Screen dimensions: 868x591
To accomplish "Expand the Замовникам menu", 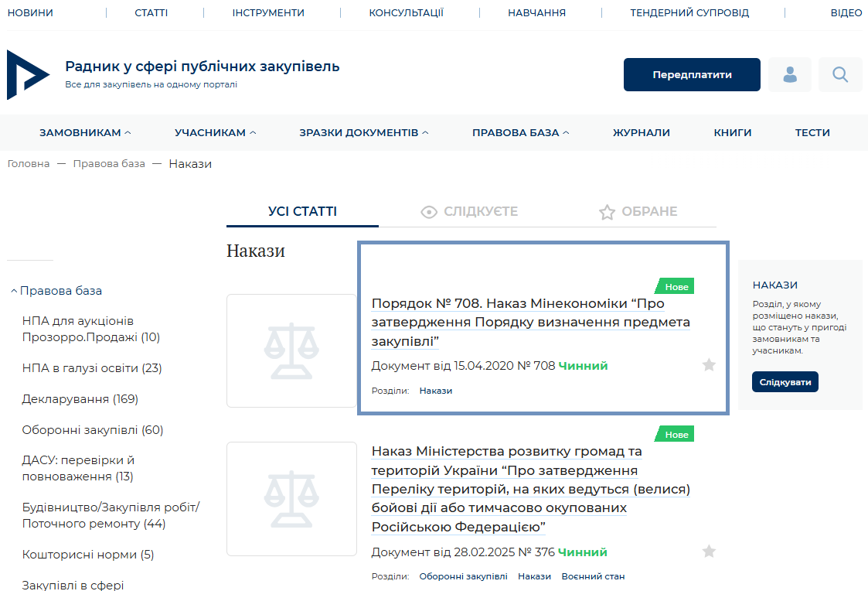I will coord(85,133).
